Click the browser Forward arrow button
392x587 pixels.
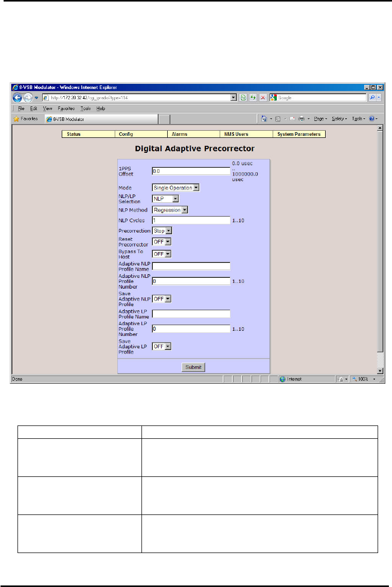pos(28,98)
